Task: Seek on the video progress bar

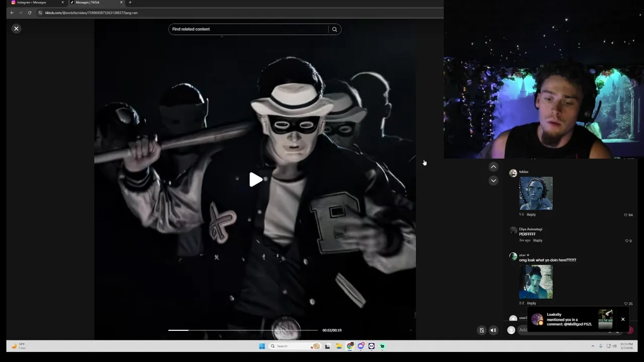Action: point(243,330)
